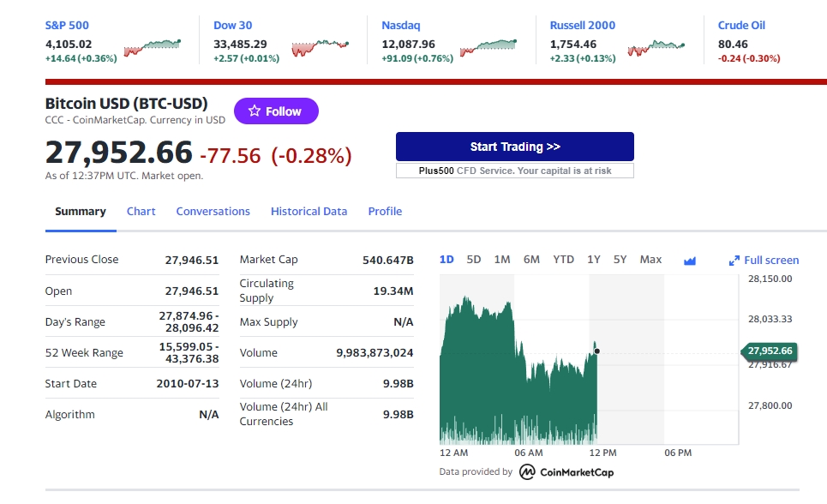
Task: Open the Nasdaq sparkline chart
Action: pos(489,46)
